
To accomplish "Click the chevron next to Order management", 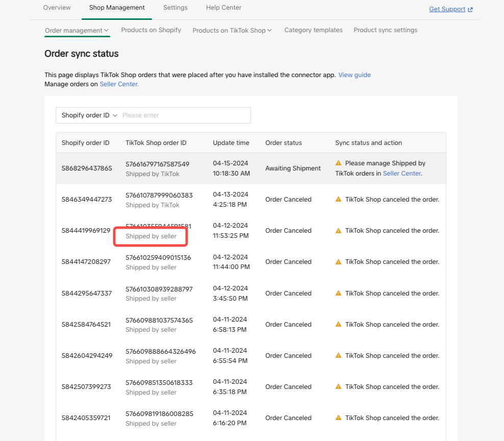I will point(107,30).
